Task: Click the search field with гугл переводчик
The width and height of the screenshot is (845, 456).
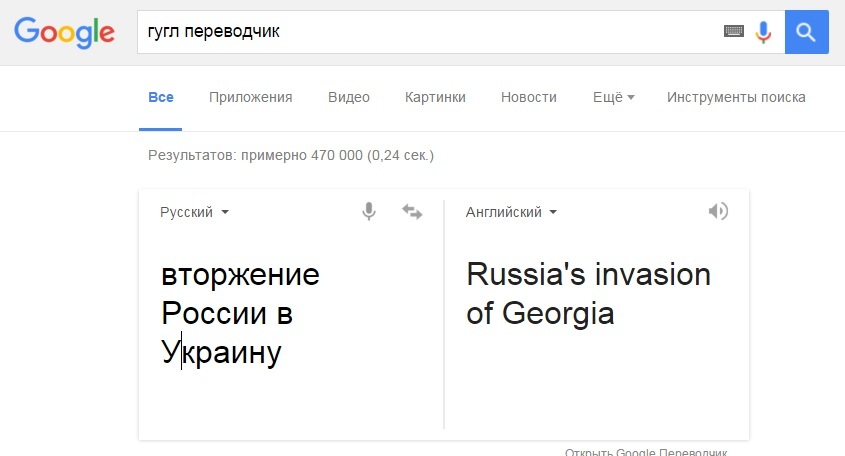Action: pyautogui.click(x=430, y=32)
